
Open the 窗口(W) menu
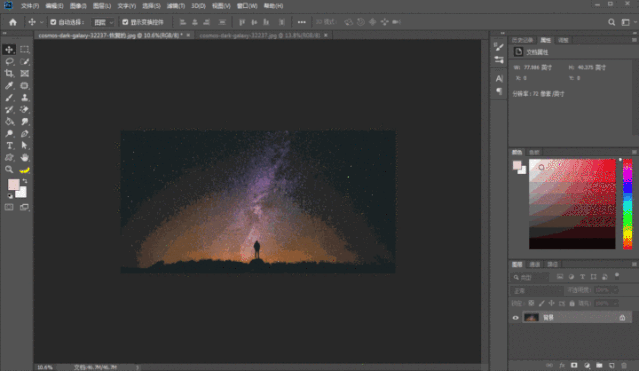point(247,6)
